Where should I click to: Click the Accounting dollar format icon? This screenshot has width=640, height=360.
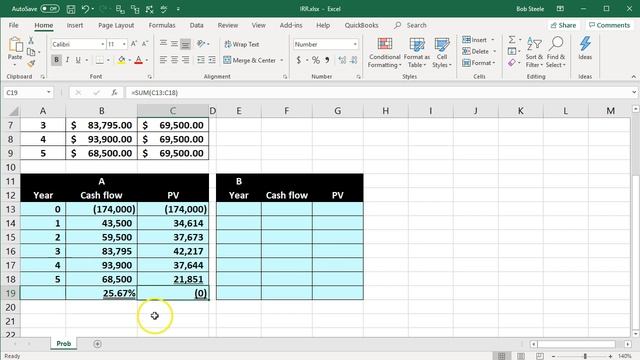tap(299, 60)
